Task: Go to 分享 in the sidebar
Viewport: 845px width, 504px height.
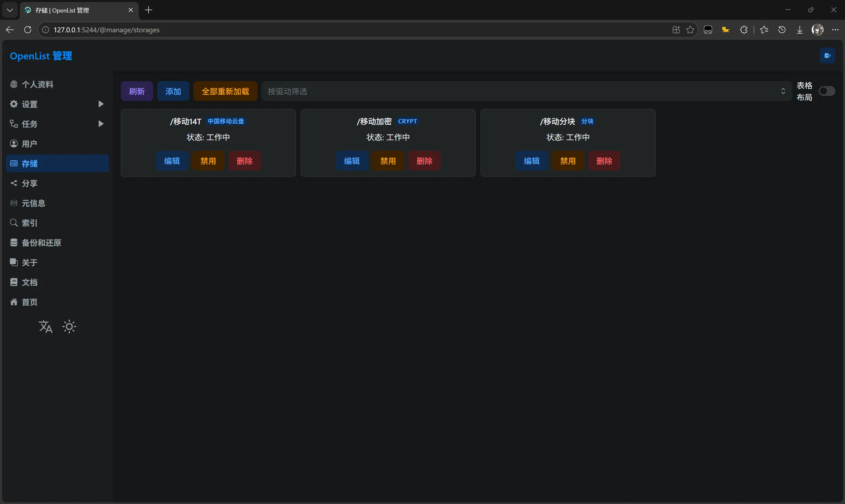Action: coord(57,183)
